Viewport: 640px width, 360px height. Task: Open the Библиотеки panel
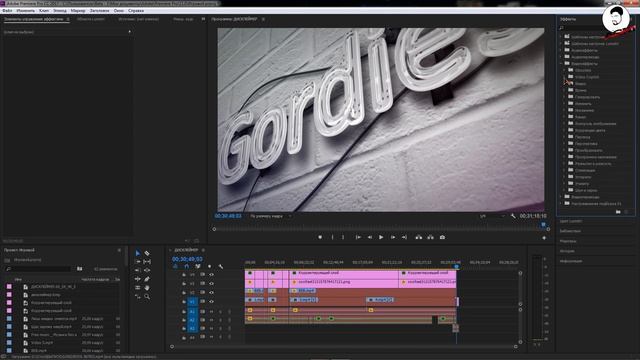click(570, 231)
